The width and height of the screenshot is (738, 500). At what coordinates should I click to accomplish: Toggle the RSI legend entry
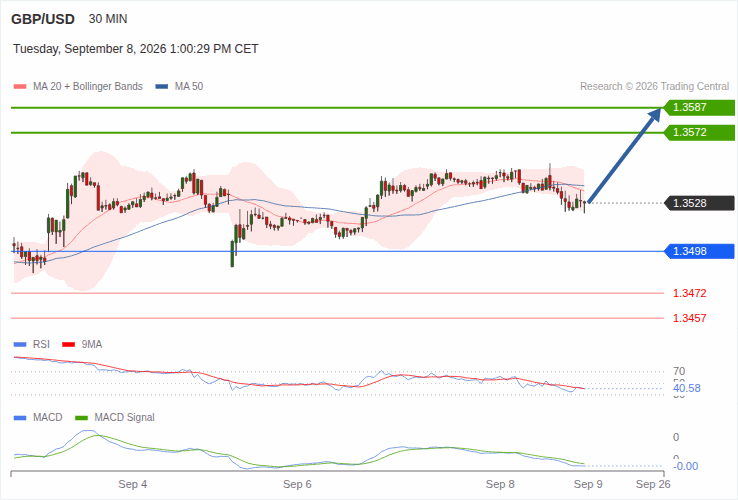tap(32, 345)
